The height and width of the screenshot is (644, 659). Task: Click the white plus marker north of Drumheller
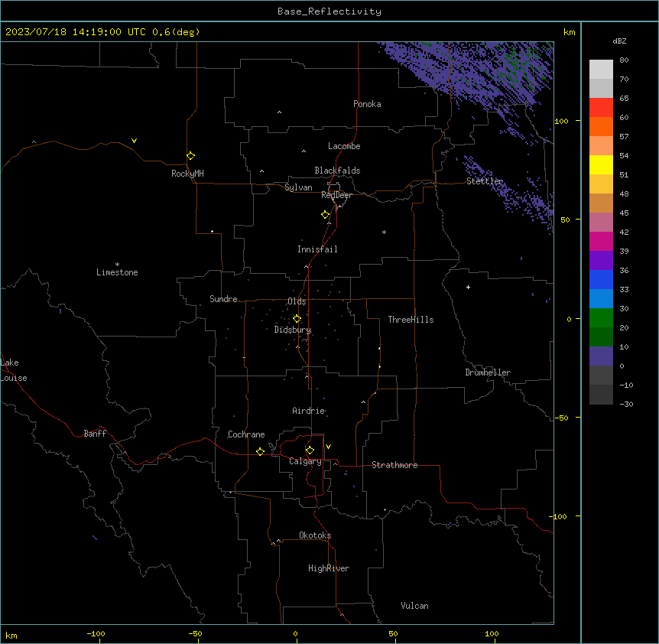468,287
